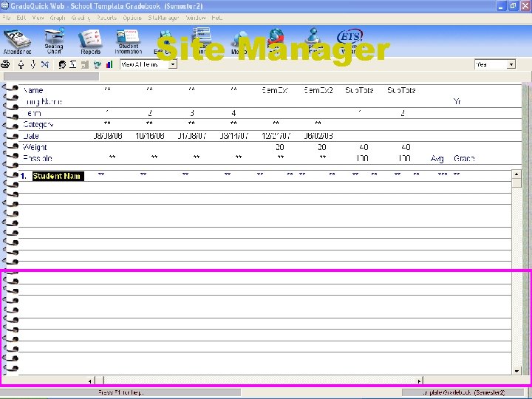Click the Date row label
The image size is (532, 399).
click(x=31, y=136)
